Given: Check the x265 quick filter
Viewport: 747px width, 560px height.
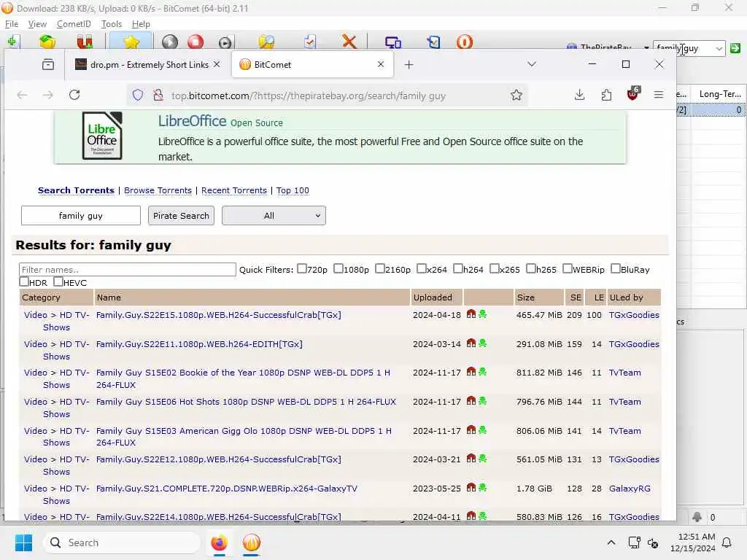Looking at the screenshot, I should [494, 268].
